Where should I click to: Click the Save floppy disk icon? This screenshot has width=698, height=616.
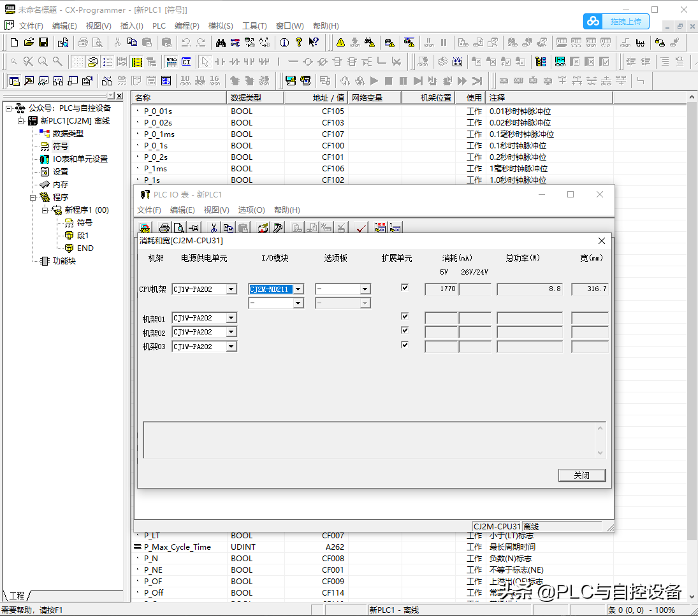[x=43, y=42]
